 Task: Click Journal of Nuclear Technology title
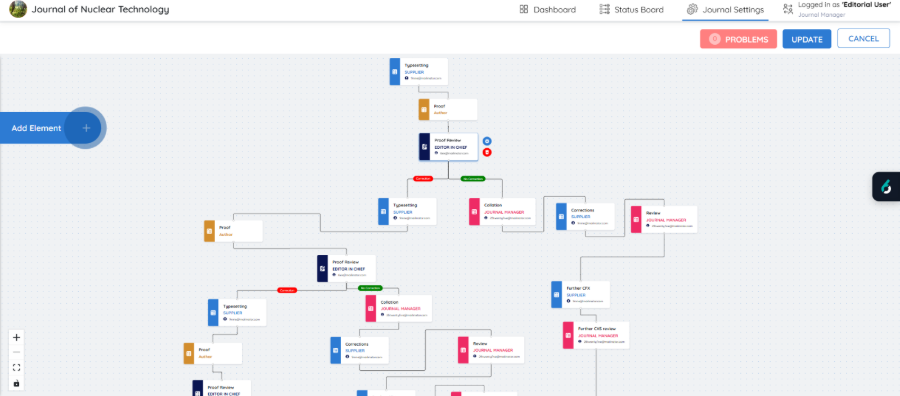(x=100, y=10)
